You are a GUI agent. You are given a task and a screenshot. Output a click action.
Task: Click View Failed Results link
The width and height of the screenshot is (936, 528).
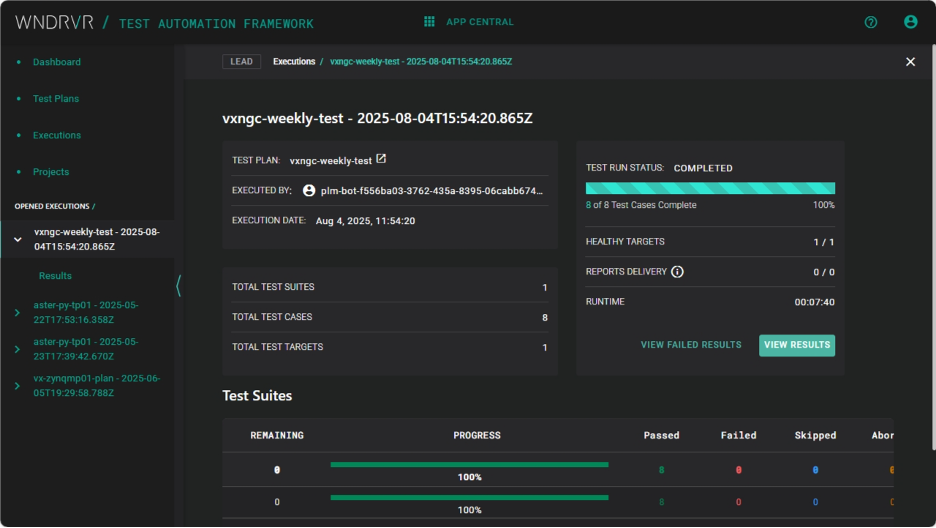[691, 345]
